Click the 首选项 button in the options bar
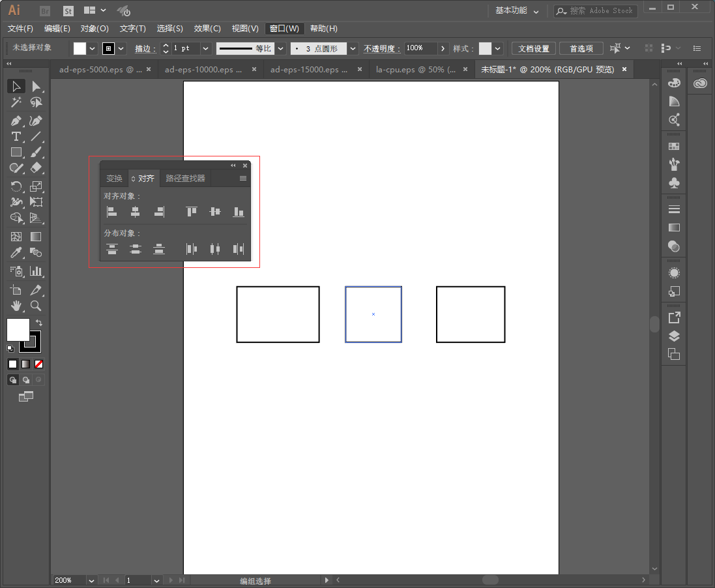The width and height of the screenshot is (715, 588). 580,48
